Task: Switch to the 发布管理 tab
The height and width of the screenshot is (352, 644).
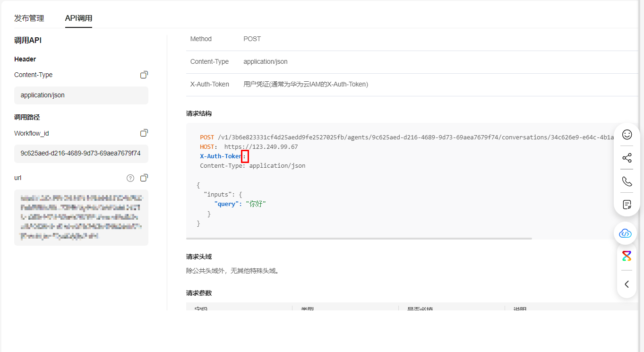Action: click(29, 18)
